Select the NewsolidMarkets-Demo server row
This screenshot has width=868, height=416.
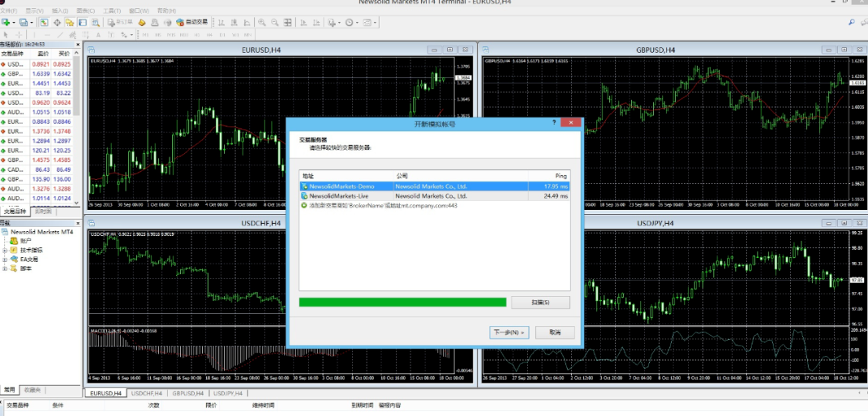[435, 187]
